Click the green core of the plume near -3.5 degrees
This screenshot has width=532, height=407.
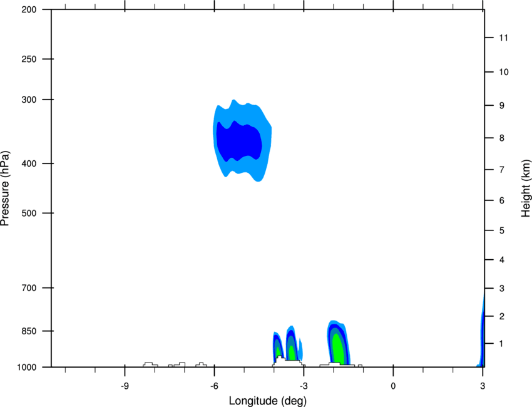point(292,353)
